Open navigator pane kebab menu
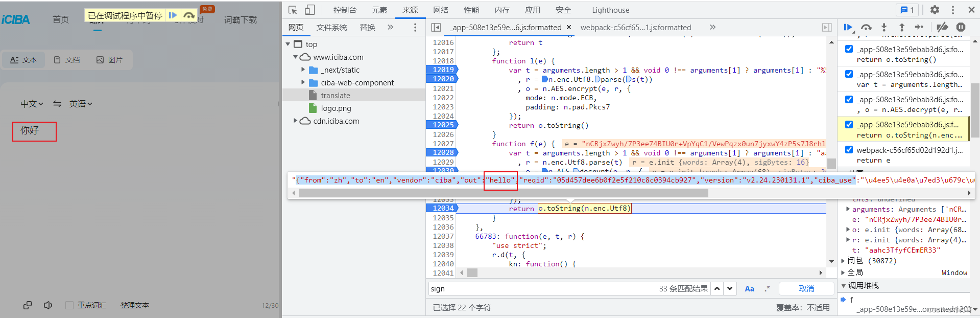 tap(415, 27)
